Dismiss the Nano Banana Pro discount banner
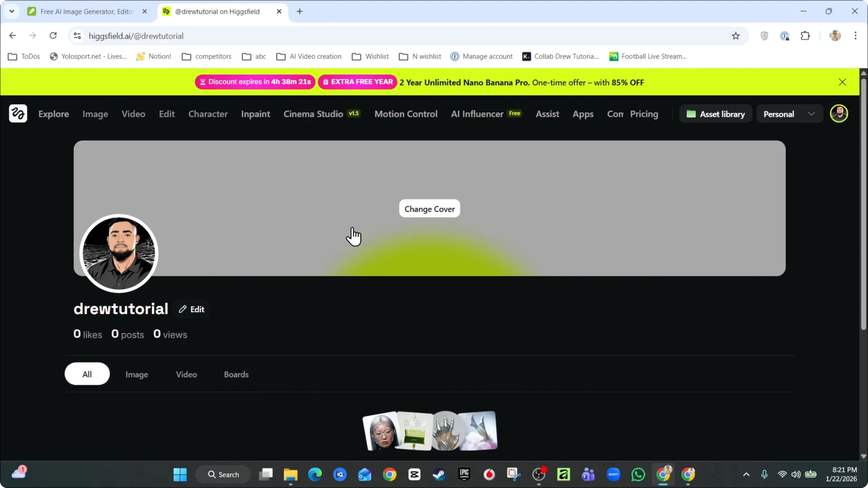Screen dimensions: 868x488 point(842,82)
